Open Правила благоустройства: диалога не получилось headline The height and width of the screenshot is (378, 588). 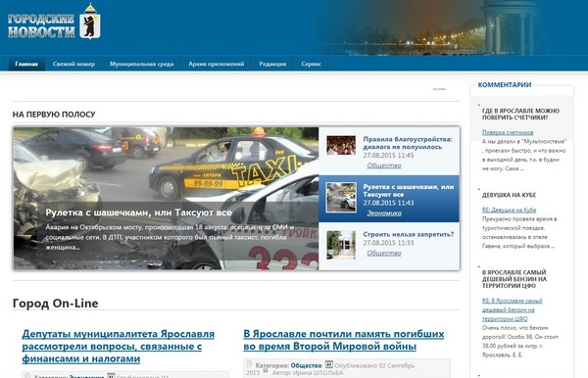(408, 143)
